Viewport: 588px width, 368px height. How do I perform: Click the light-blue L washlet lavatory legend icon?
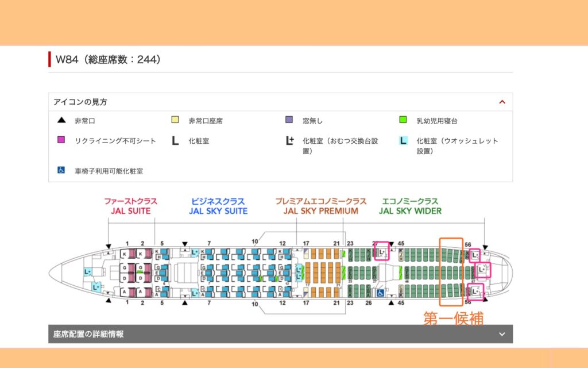(x=403, y=140)
